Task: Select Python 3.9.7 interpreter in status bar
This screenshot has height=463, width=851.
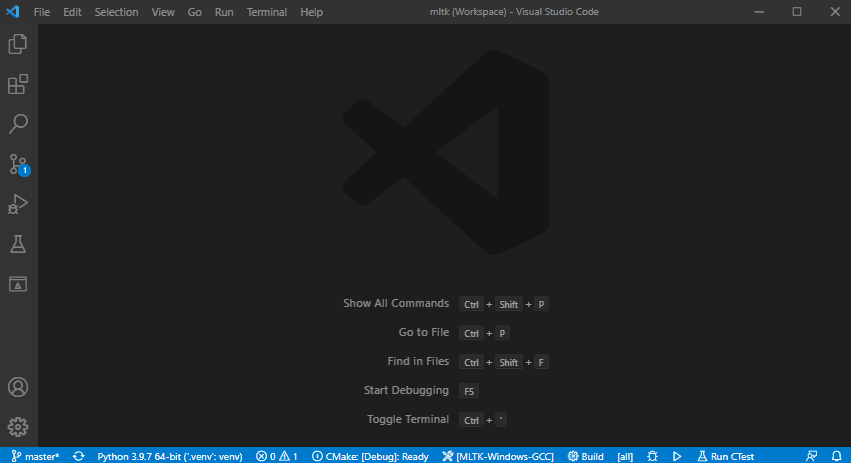Action: (x=169, y=456)
